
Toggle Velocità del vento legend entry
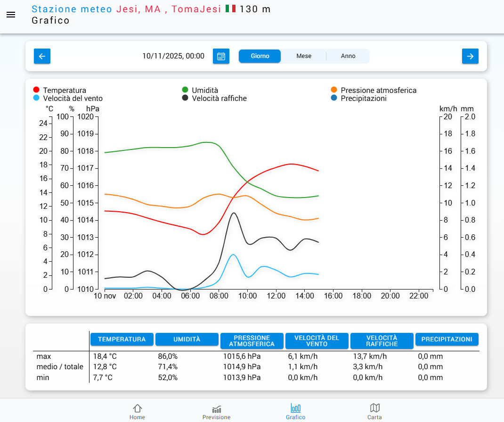click(x=72, y=98)
